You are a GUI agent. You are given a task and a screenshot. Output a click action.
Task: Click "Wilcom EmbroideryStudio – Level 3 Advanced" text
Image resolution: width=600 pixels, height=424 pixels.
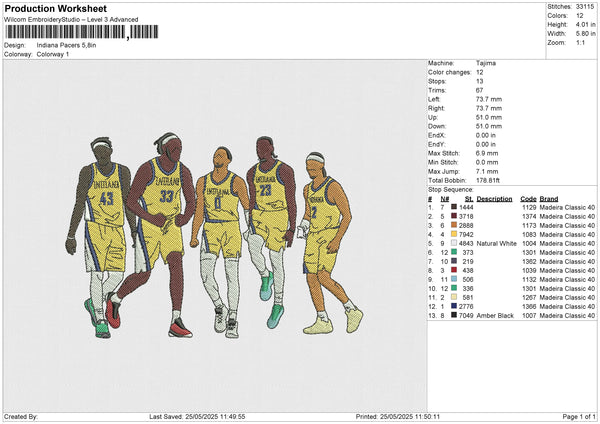(71, 20)
